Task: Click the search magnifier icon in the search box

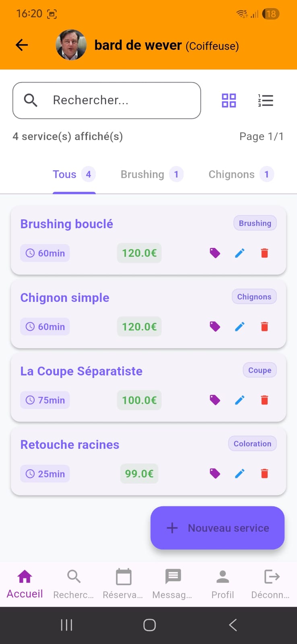Action: pyautogui.click(x=31, y=100)
